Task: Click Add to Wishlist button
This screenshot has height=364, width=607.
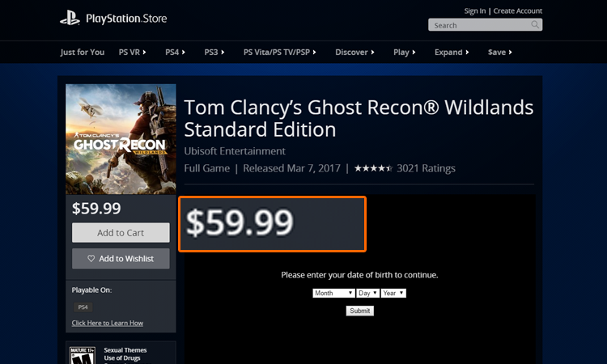Action: [121, 258]
